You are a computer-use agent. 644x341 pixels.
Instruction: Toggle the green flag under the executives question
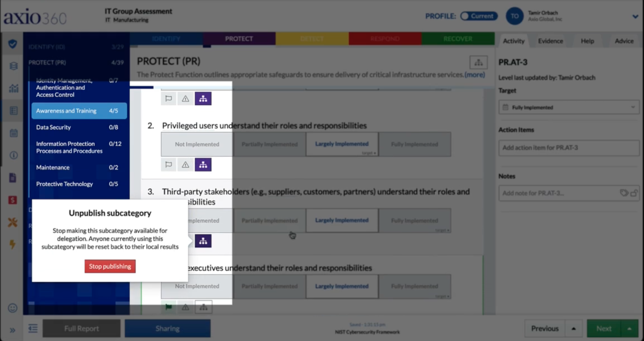point(168,307)
